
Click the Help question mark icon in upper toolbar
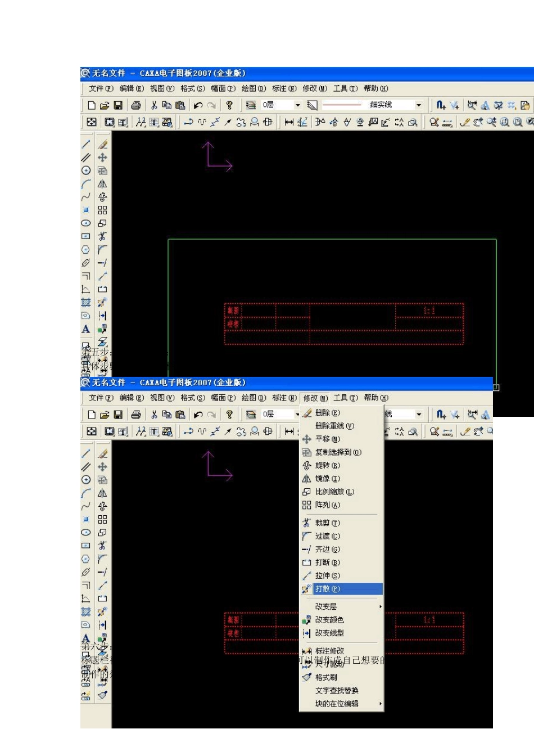pyautogui.click(x=229, y=105)
